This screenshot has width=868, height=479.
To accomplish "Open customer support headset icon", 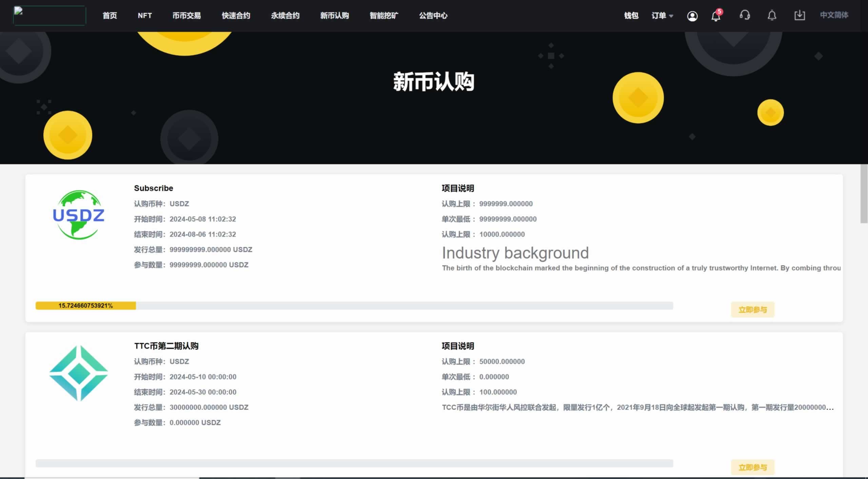I will point(745,15).
